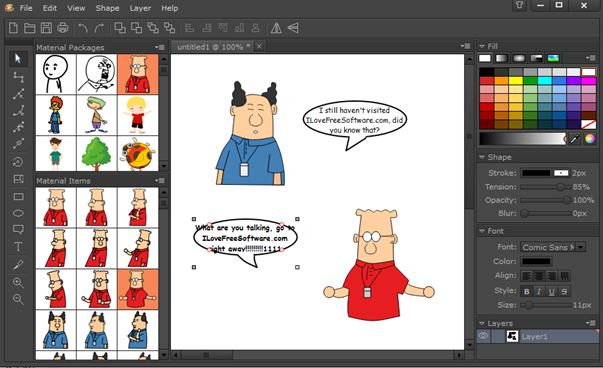Open the Shape menu

pyautogui.click(x=107, y=8)
